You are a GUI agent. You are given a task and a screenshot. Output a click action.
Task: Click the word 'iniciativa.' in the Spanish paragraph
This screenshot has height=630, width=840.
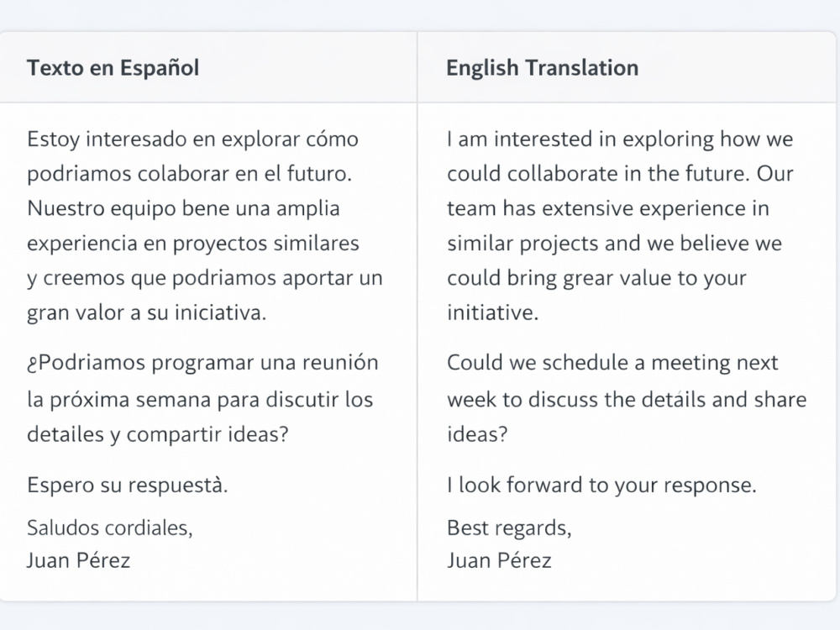click(220, 312)
